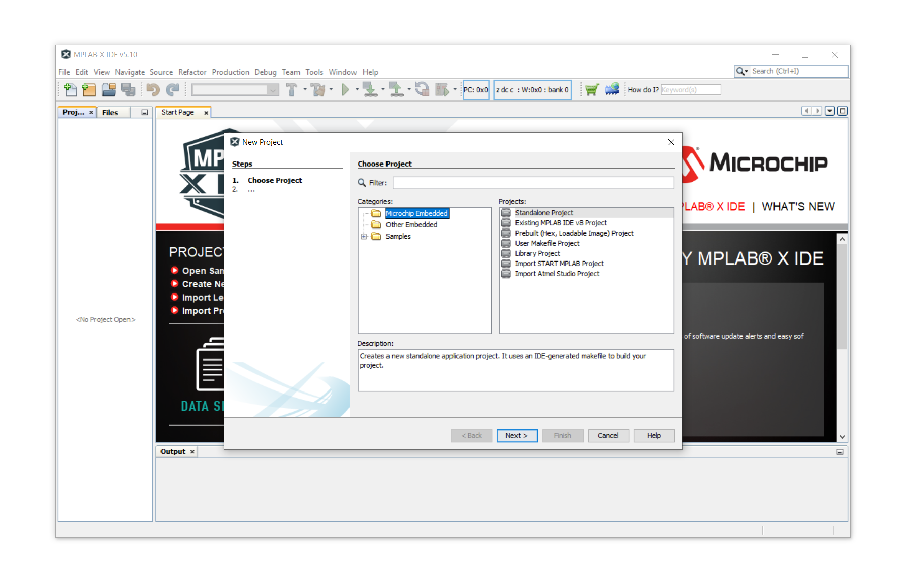The image size is (903, 588).
Task: Click the New Project toolbar icon
Action: 89,90
